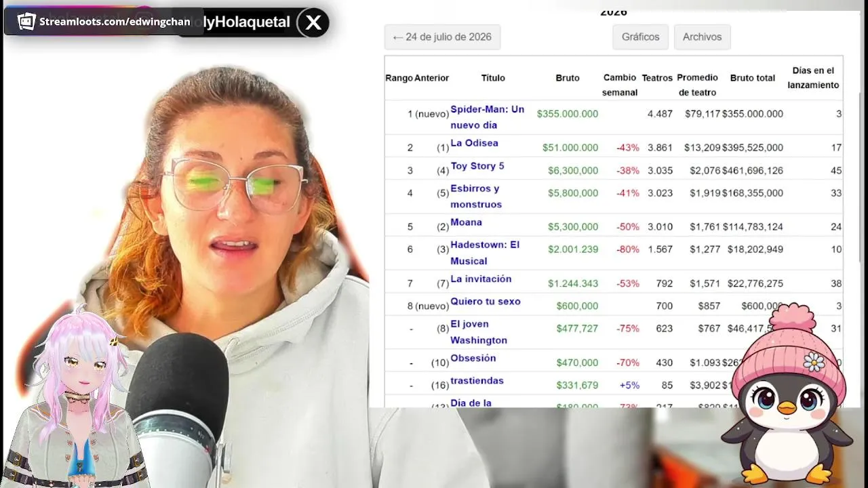Click the 4.487 theaters value
The width and height of the screenshot is (868, 488).
pos(660,114)
